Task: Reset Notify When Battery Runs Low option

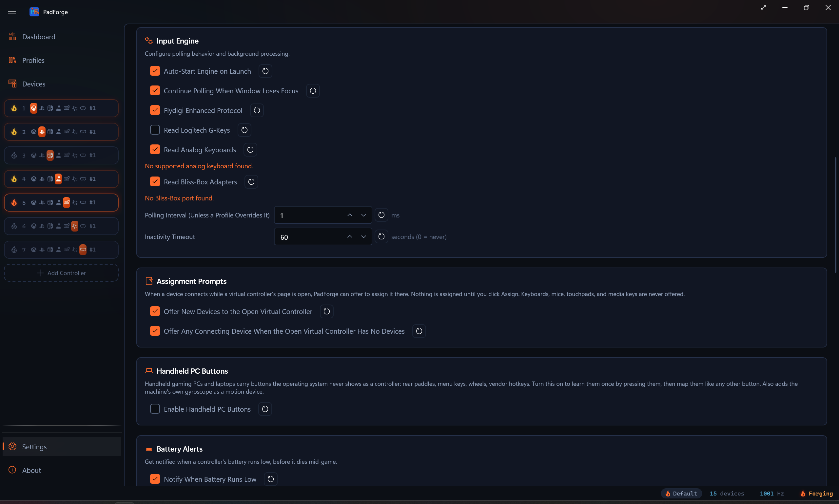Action: pos(270,479)
